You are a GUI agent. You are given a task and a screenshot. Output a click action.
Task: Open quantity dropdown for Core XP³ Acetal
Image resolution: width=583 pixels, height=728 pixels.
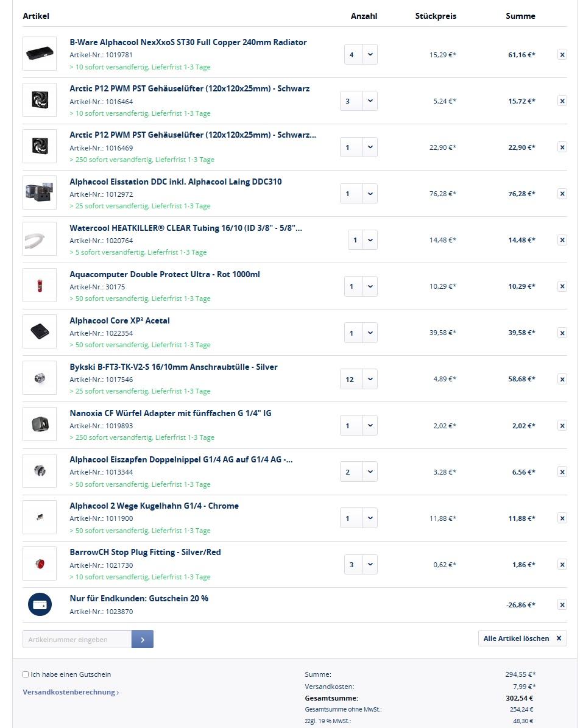tap(361, 333)
